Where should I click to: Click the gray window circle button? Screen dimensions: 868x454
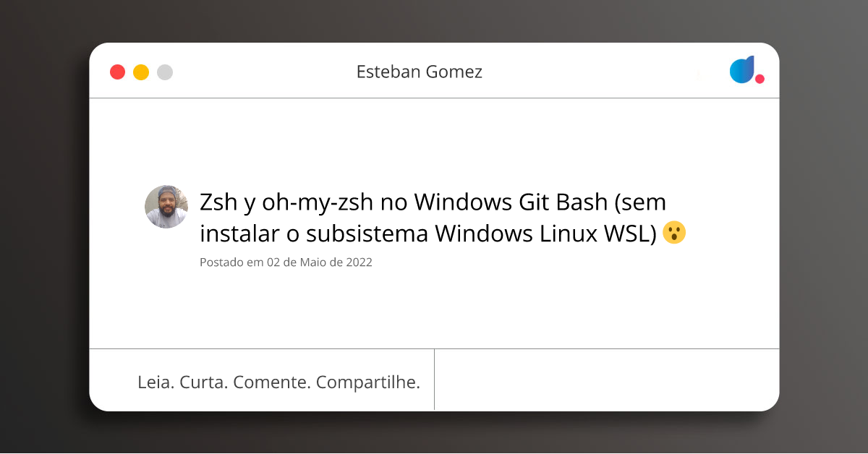165,72
